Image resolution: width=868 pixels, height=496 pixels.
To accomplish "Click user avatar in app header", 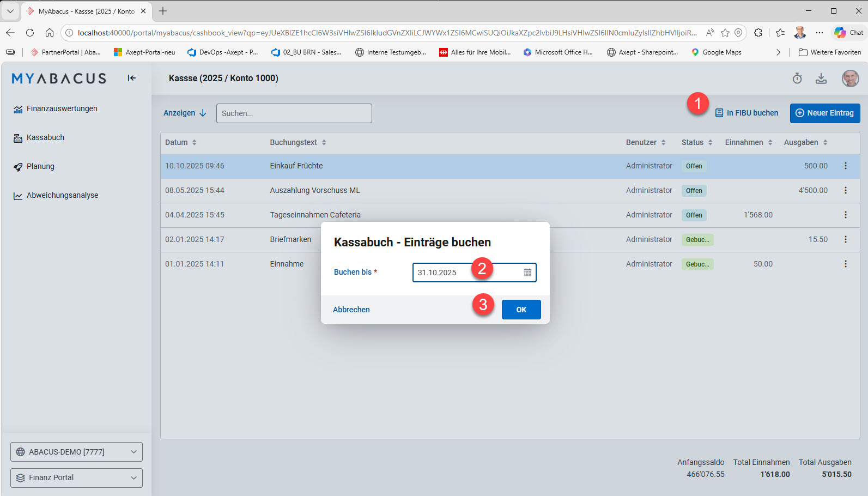I will pyautogui.click(x=850, y=78).
